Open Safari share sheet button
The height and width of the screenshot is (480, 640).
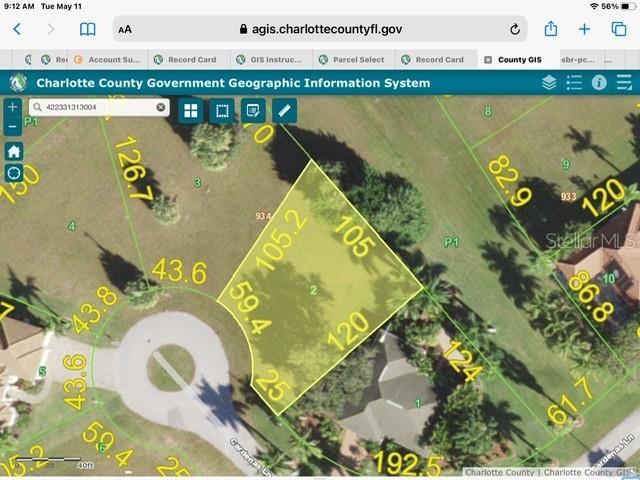tap(551, 29)
